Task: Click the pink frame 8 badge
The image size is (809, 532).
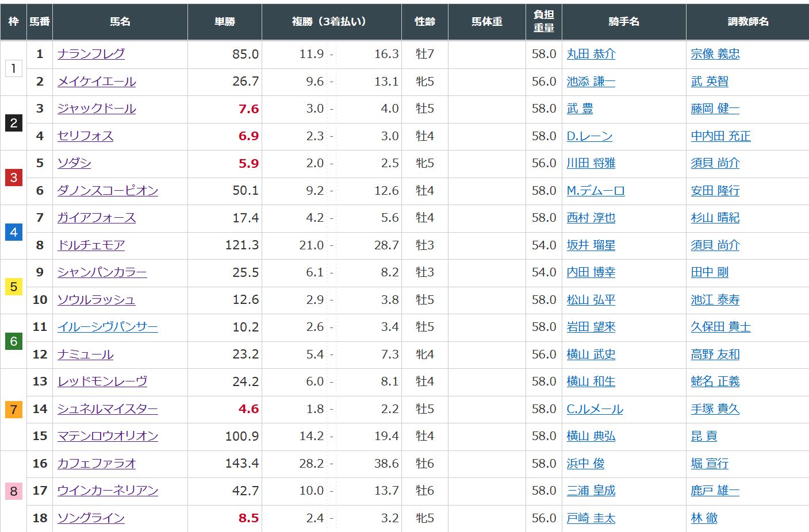Action: coord(14,491)
